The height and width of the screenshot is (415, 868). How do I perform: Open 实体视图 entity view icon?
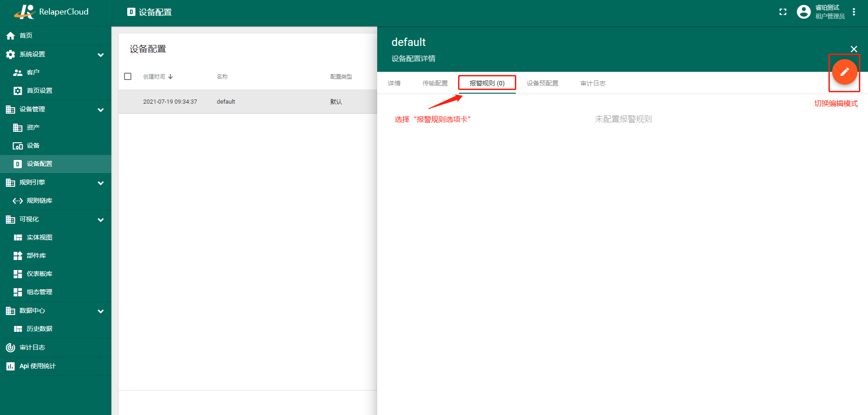18,238
